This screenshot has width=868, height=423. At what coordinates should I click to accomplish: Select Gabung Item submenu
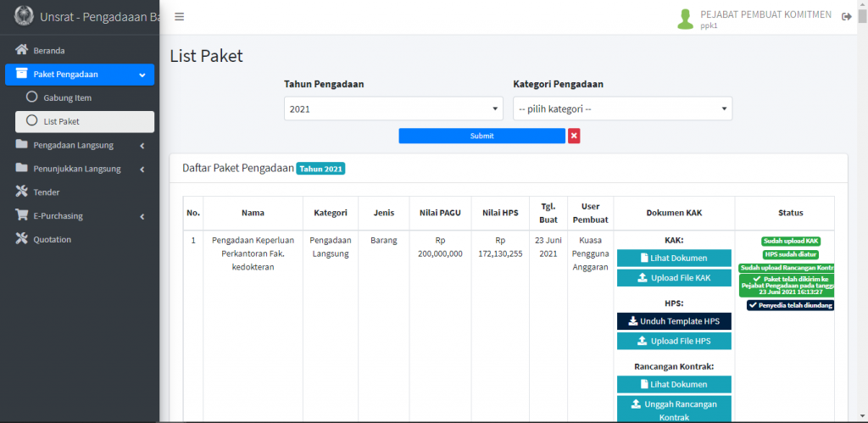(68, 97)
